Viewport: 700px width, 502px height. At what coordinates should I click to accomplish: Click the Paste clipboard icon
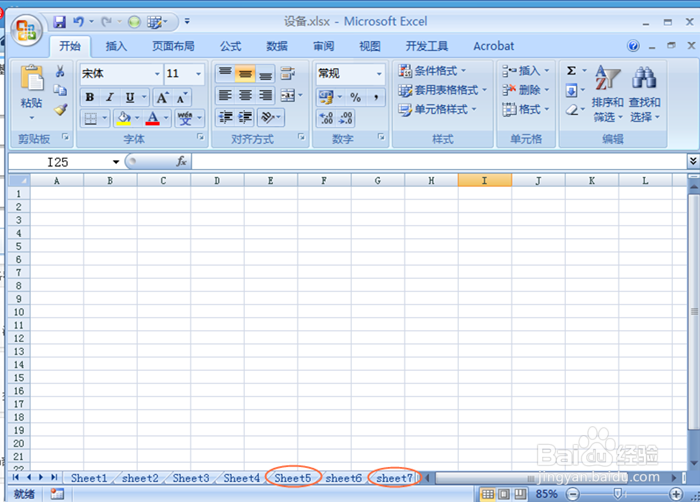click(32, 77)
